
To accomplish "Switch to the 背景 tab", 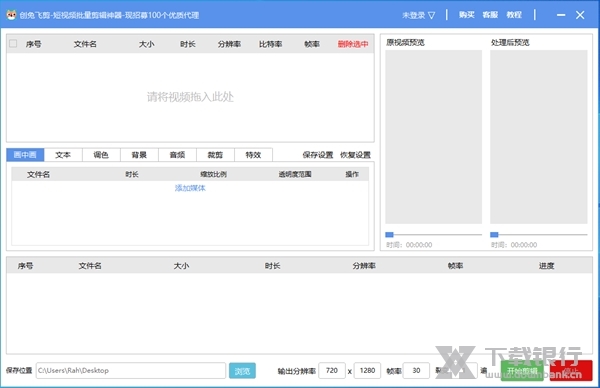I will coord(139,155).
